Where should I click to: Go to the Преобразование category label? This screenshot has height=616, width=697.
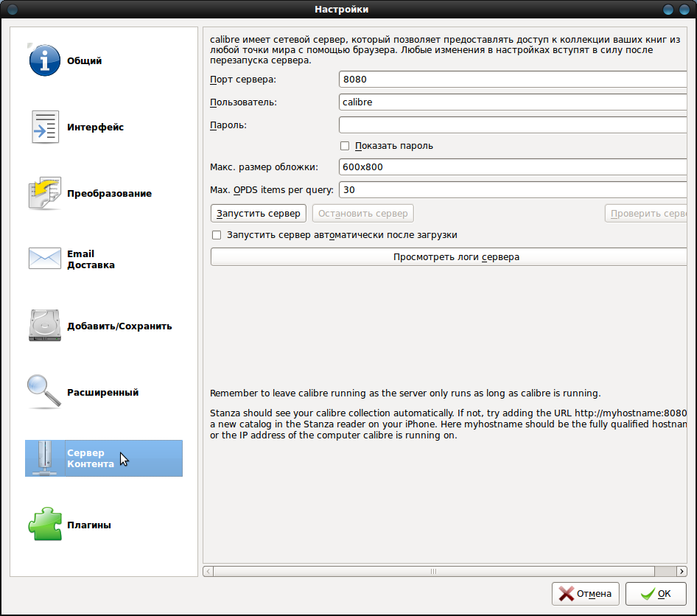click(x=109, y=193)
